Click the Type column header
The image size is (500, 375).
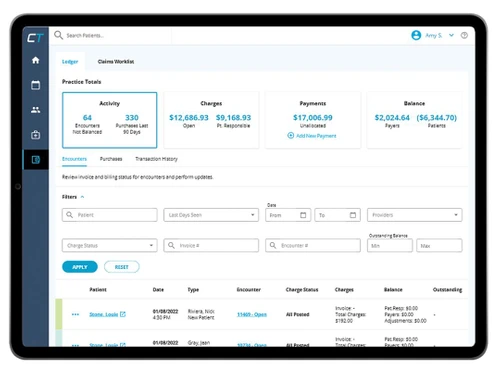[193, 290]
